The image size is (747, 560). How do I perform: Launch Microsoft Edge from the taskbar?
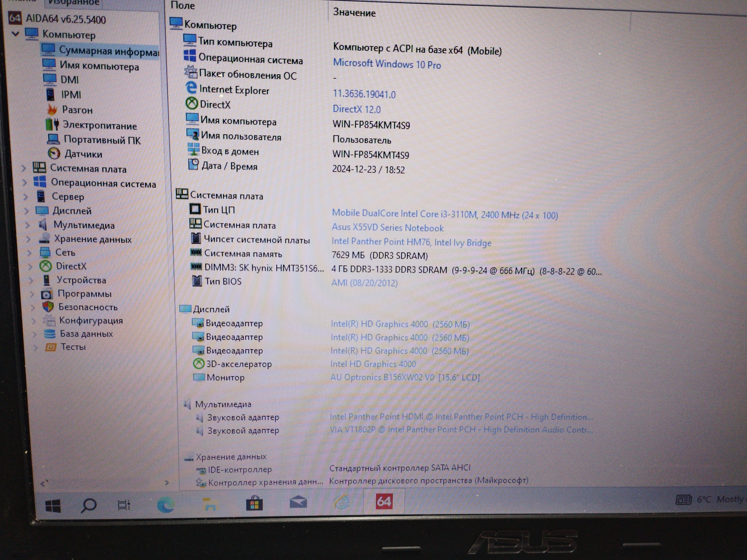click(x=166, y=505)
